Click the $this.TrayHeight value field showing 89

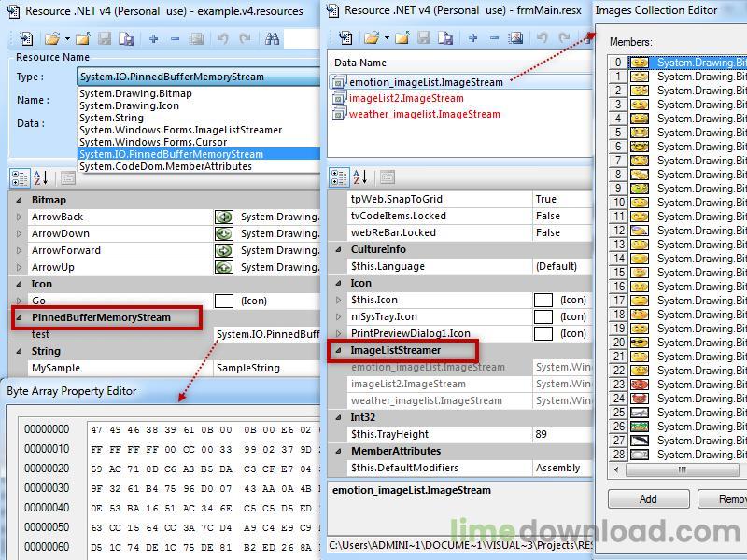[x=560, y=434]
